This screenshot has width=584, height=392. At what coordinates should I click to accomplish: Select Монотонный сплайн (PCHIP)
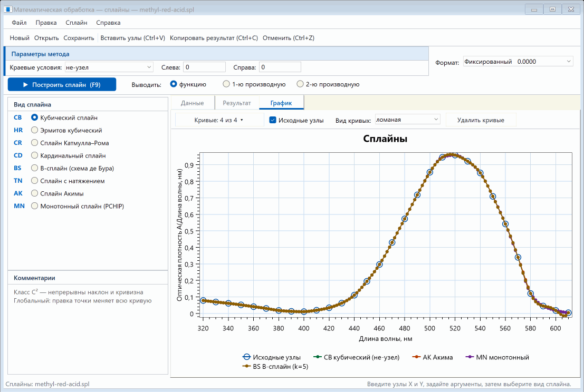point(35,206)
